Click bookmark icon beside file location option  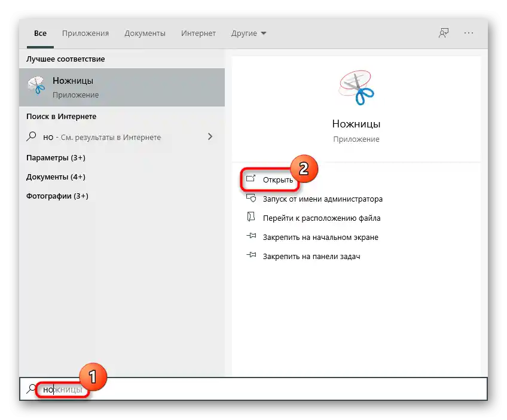point(252,218)
